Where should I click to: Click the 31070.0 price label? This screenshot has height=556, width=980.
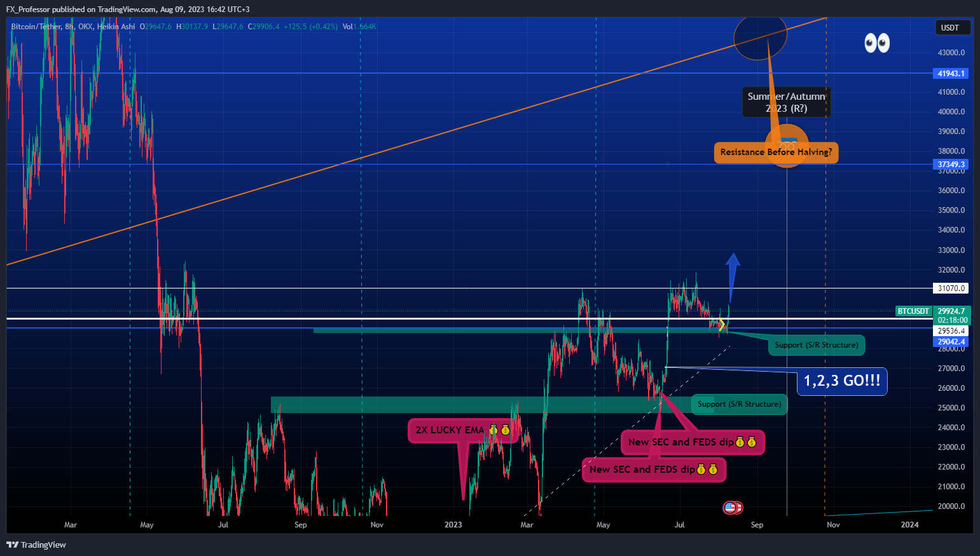[951, 288]
